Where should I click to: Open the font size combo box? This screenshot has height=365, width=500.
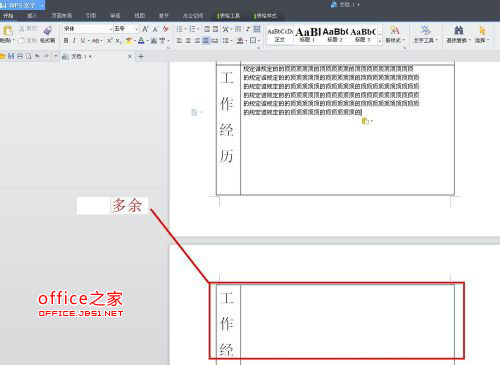tap(126, 29)
